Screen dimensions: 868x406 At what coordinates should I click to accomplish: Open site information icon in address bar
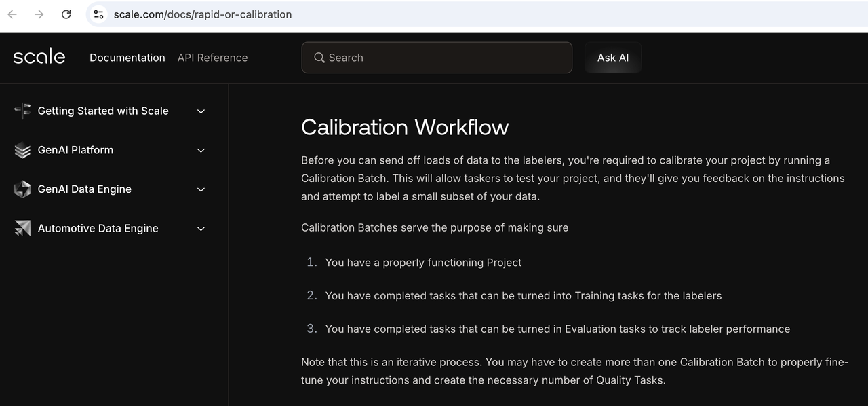pos(99,14)
